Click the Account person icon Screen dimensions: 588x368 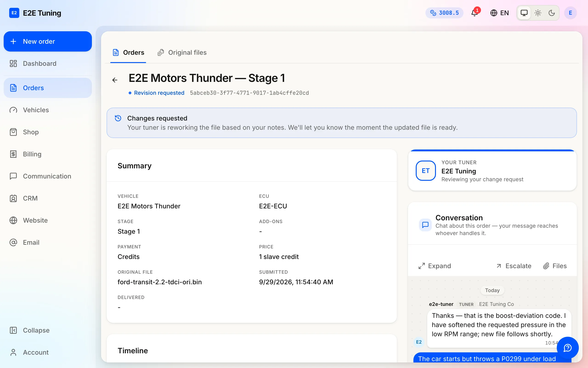pyautogui.click(x=13, y=352)
